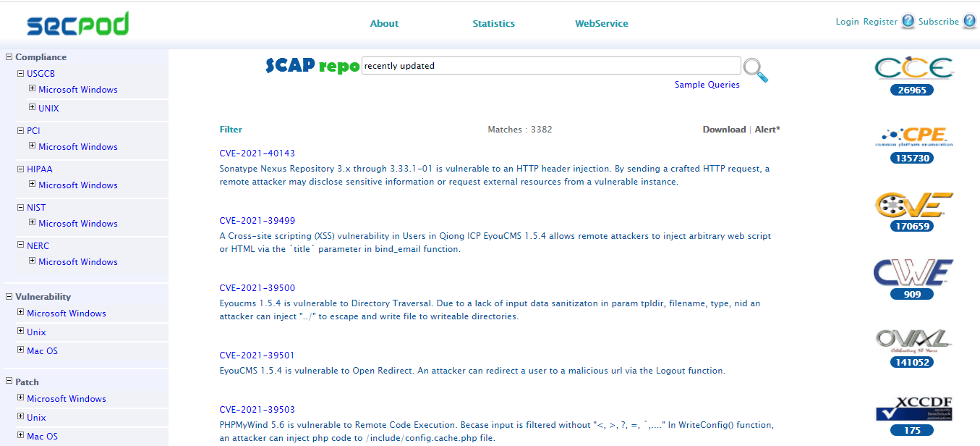Screen dimensions: 980x446
Task: Open the Statistics menu
Action: point(494,23)
